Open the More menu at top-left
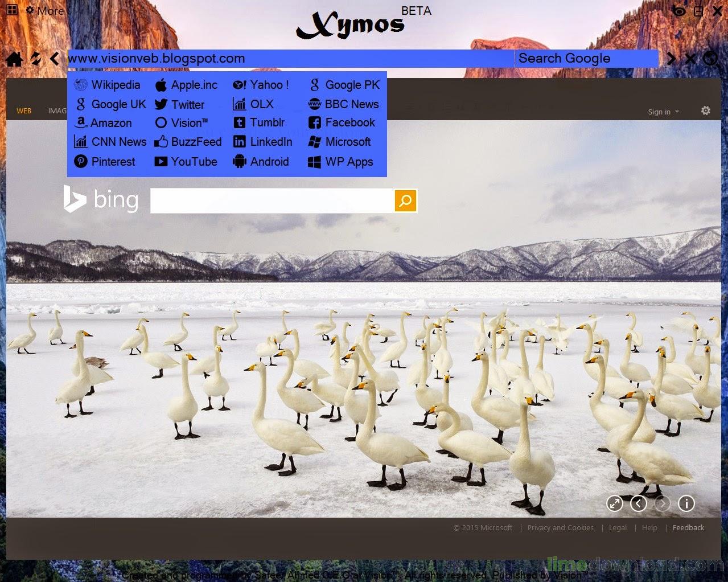 44,11
